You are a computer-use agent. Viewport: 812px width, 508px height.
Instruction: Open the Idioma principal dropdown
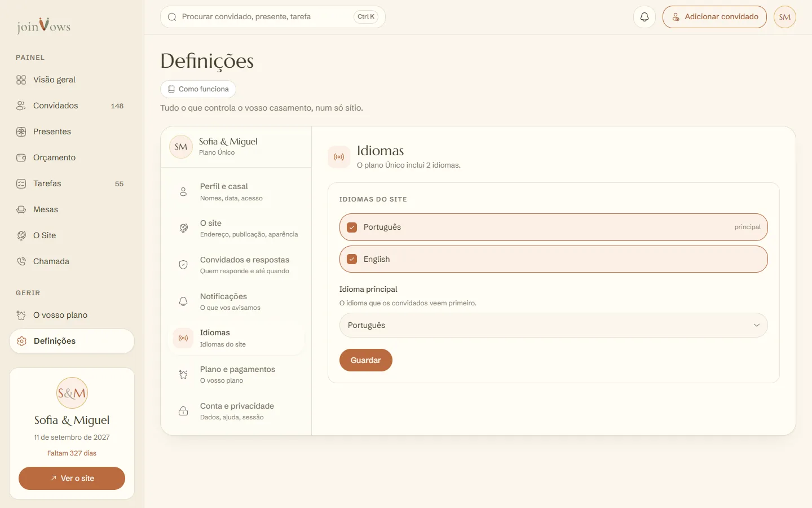(x=553, y=325)
